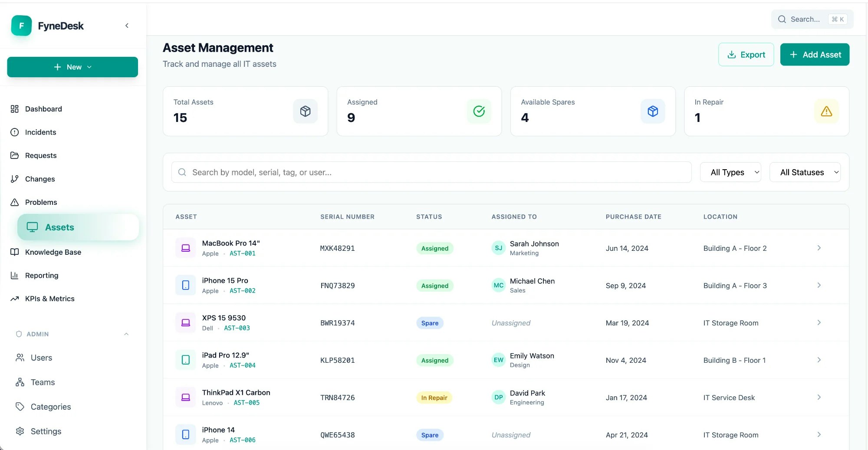Open the All Types filter dropdown
Viewport: 868px width, 450px height.
click(730, 172)
